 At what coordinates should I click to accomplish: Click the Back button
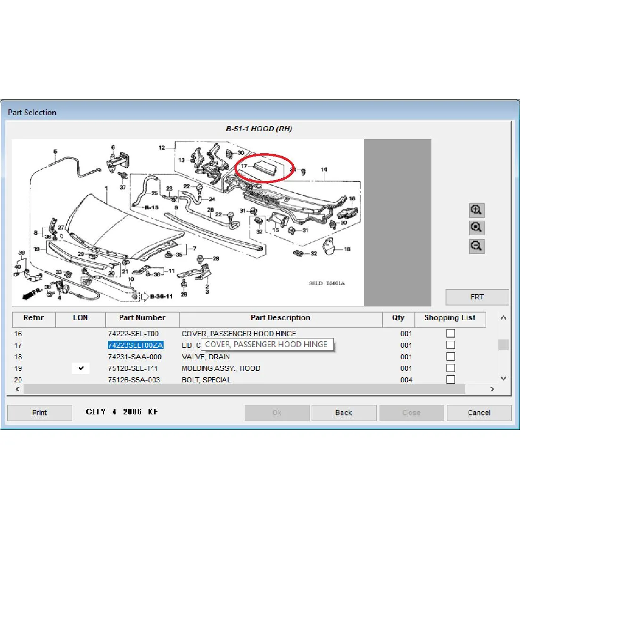344,413
